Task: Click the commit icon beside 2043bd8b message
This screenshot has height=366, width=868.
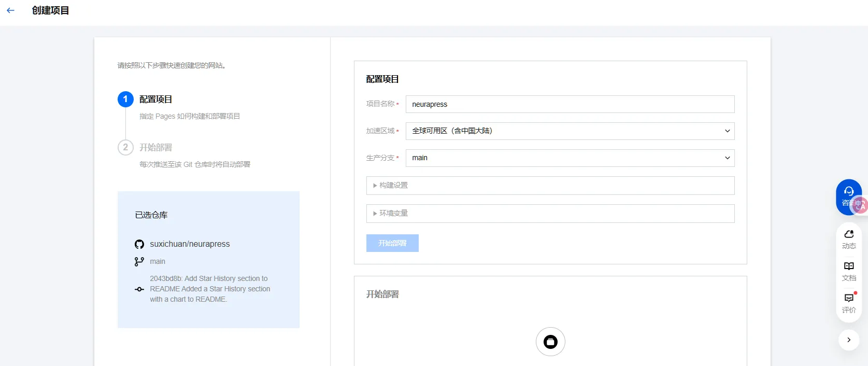Action: coord(139,289)
